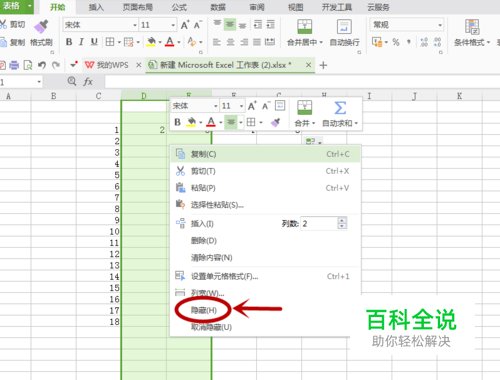Choose 插入(I) from the context menu

[x=202, y=224]
